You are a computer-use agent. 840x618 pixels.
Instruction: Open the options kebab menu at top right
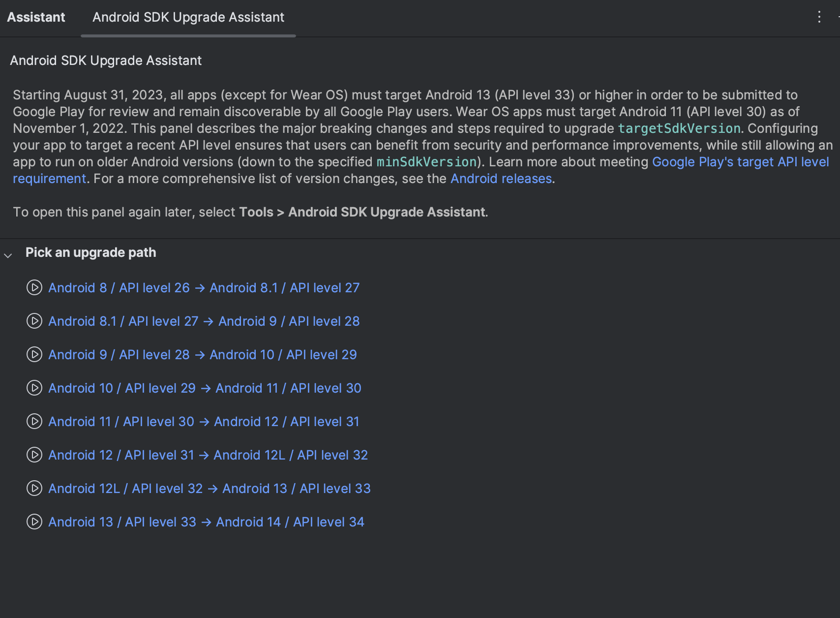[x=819, y=17]
